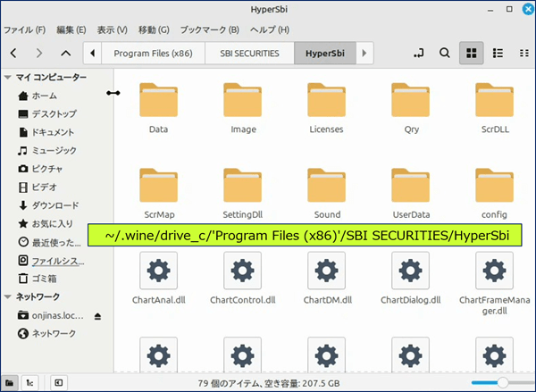Image resolution: width=536 pixels, height=392 pixels.
Task: Open the SettingDll folder
Action: tap(243, 194)
